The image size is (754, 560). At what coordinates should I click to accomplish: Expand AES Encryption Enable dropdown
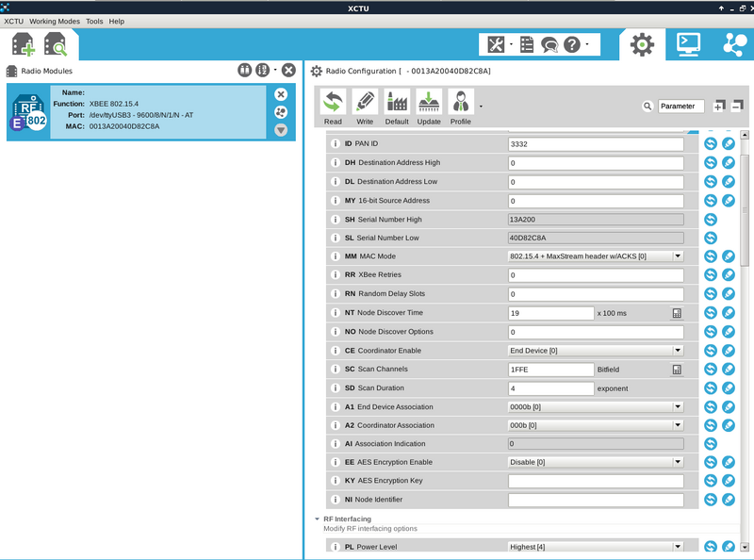[x=677, y=463]
